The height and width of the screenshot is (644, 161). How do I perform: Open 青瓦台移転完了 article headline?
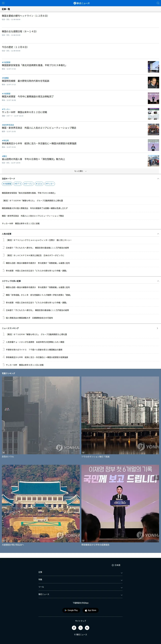pyautogui.click(x=28, y=97)
